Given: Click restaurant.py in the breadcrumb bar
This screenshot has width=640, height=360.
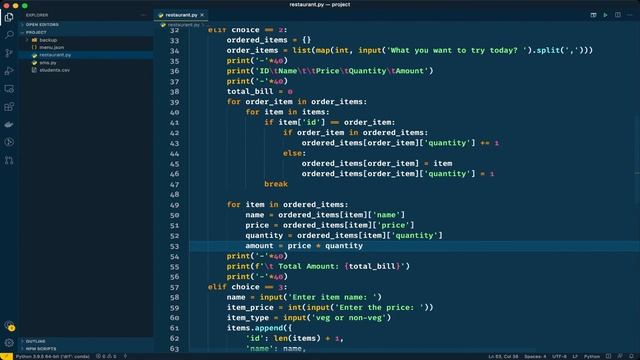Looking at the screenshot, I should 183,25.
